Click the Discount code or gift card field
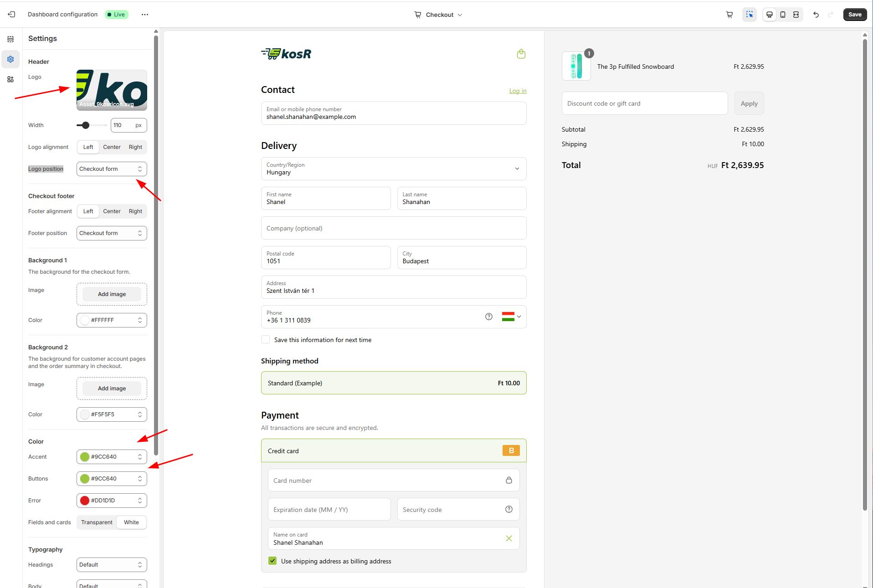 [644, 103]
